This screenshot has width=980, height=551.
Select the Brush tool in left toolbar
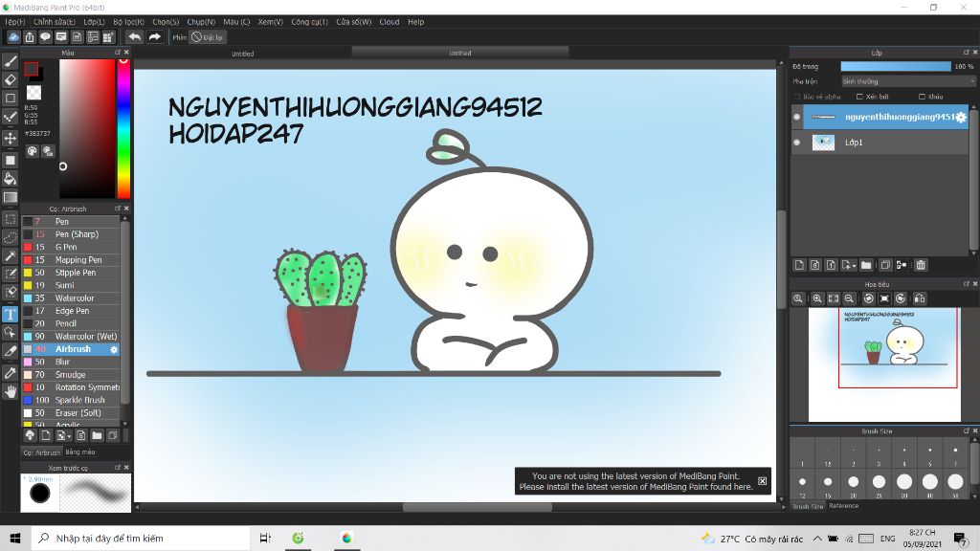(10, 61)
